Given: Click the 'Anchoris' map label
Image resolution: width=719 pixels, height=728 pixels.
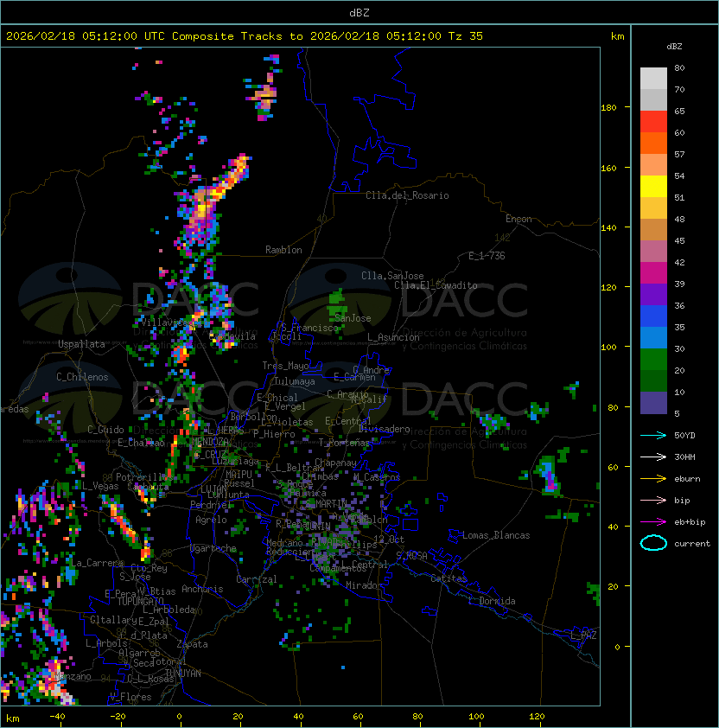Looking at the screenshot, I should 202,589.
